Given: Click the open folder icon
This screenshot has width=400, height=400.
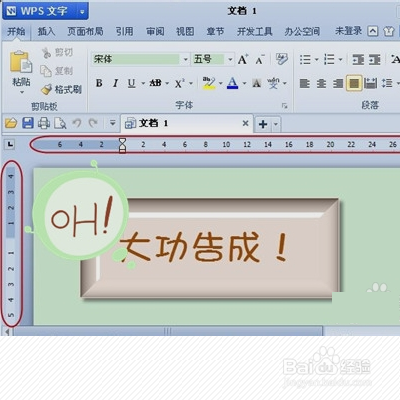Looking at the screenshot, I should pyautogui.click(x=11, y=123).
